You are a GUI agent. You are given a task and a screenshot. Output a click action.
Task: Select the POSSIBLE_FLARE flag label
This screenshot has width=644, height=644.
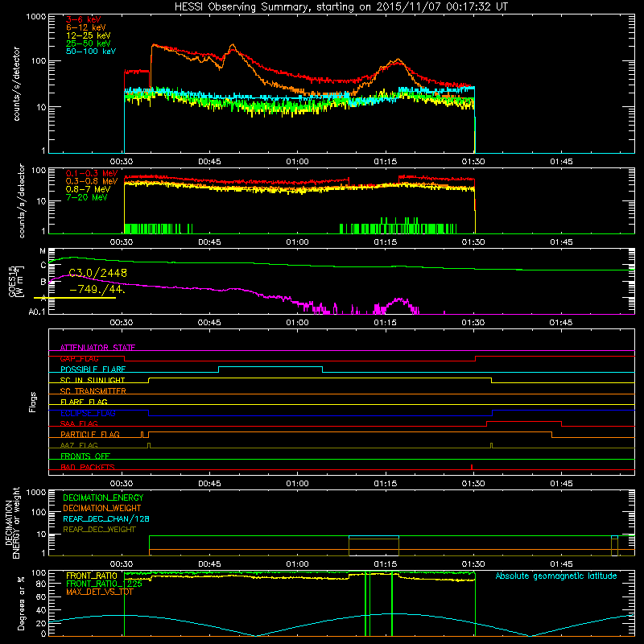[x=93, y=369]
